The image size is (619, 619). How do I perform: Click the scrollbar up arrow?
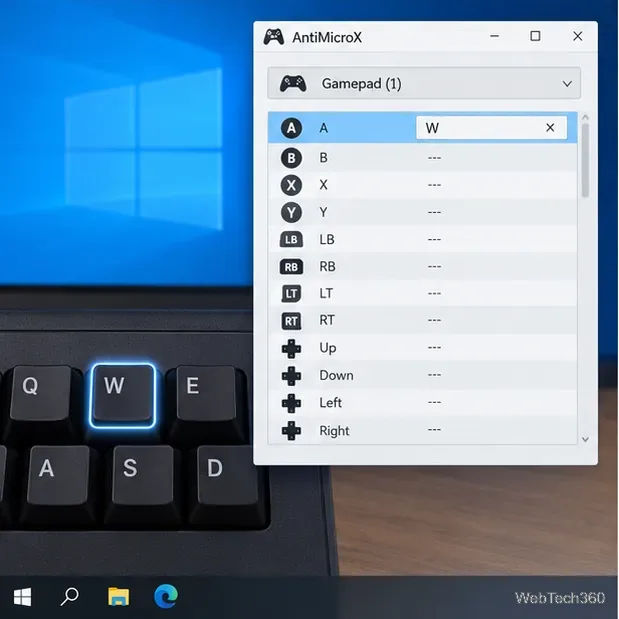point(585,117)
